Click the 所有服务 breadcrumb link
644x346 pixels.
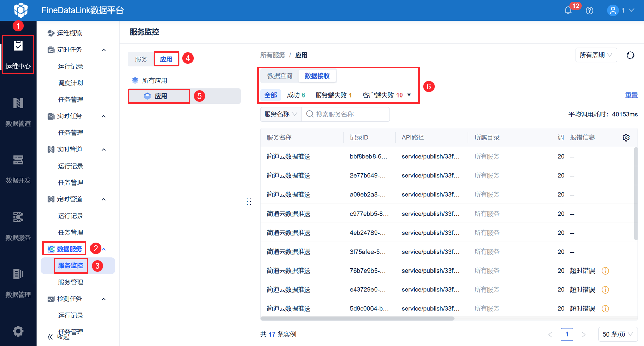(273, 55)
